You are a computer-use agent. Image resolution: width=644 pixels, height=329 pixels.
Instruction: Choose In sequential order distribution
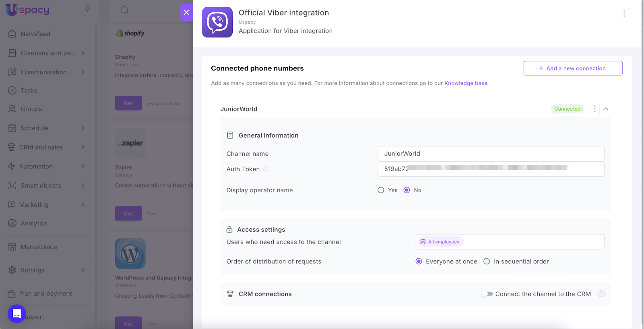[487, 261]
